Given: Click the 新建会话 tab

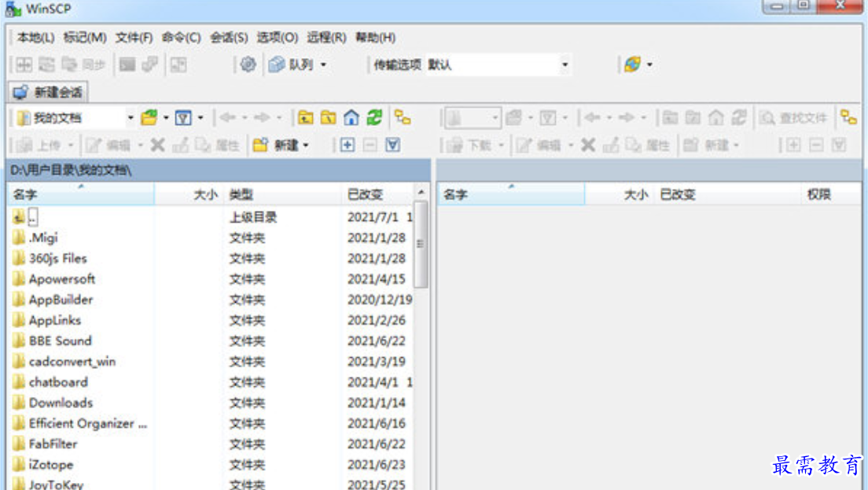Looking at the screenshot, I should [x=48, y=92].
